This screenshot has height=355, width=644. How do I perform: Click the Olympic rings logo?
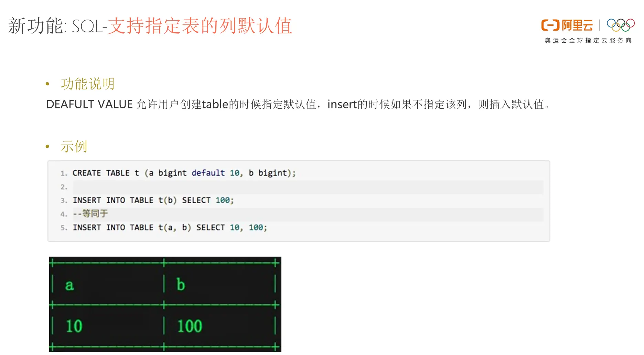click(x=621, y=25)
